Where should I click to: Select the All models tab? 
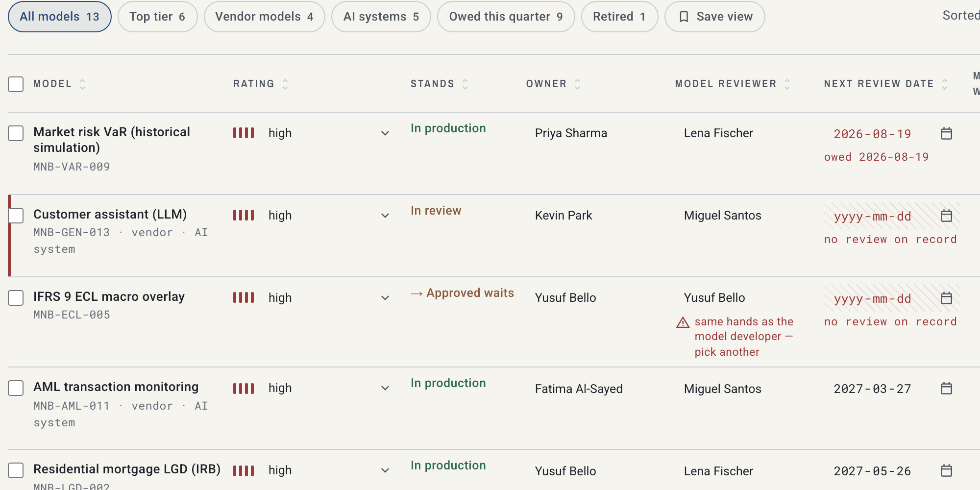(60, 17)
